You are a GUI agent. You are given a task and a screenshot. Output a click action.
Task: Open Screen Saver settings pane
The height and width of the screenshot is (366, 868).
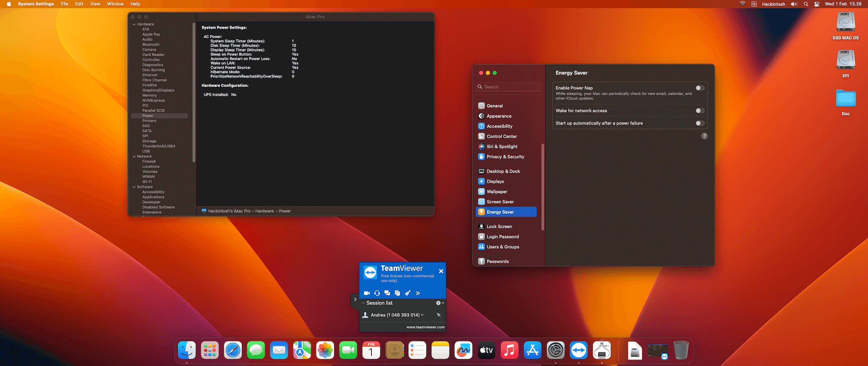506,202
